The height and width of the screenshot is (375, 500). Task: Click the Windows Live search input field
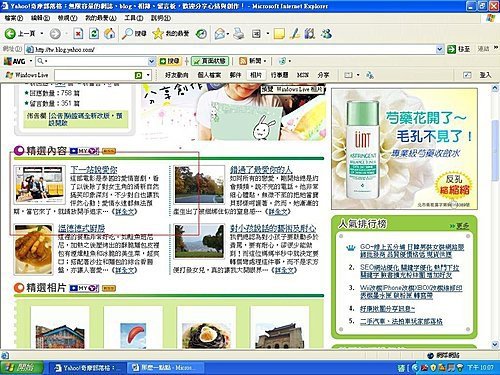(x=94, y=75)
